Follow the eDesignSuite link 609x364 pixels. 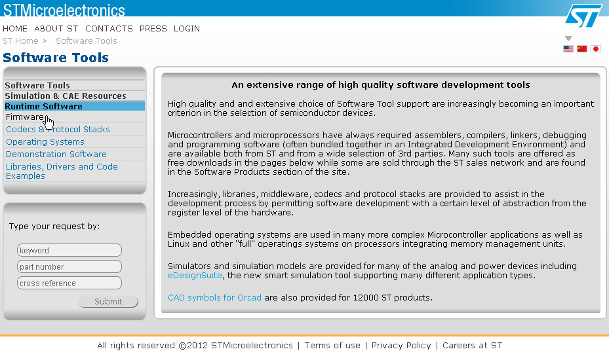(x=195, y=276)
